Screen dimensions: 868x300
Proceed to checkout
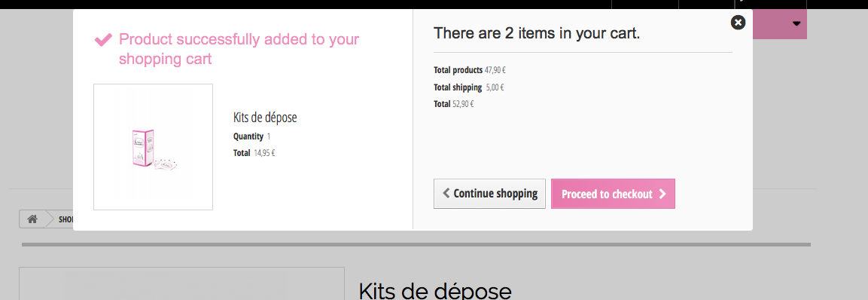[x=613, y=194]
